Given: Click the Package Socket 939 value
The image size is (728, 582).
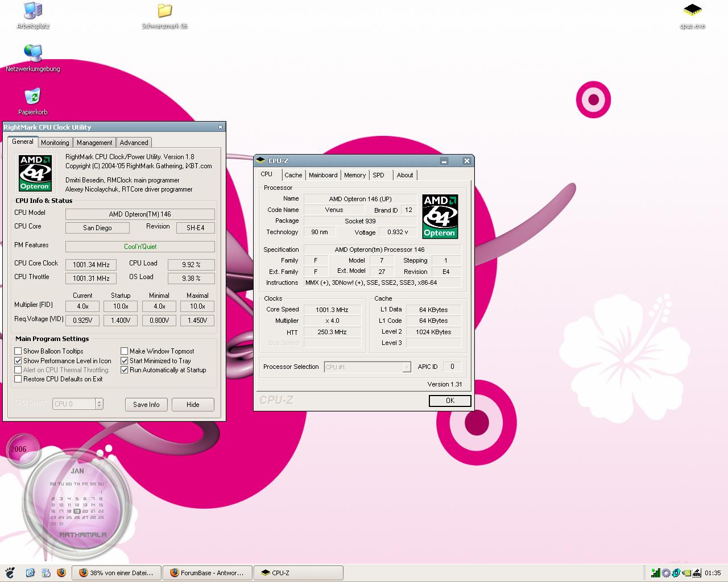Looking at the screenshot, I should pyautogui.click(x=361, y=221).
